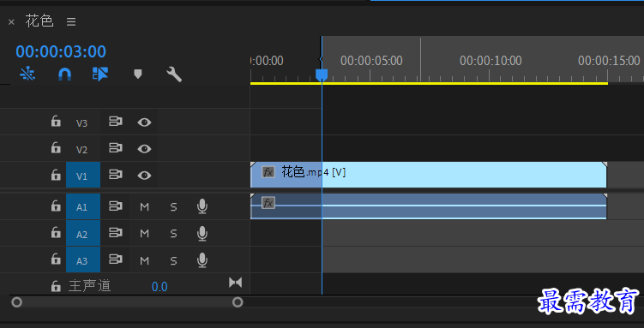Image resolution: width=644 pixels, height=328 pixels.
Task: Target the V2 track label
Action: coord(82,149)
